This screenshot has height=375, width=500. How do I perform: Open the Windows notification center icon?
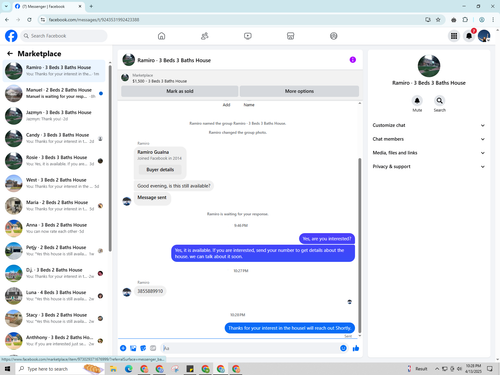[490, 369]
